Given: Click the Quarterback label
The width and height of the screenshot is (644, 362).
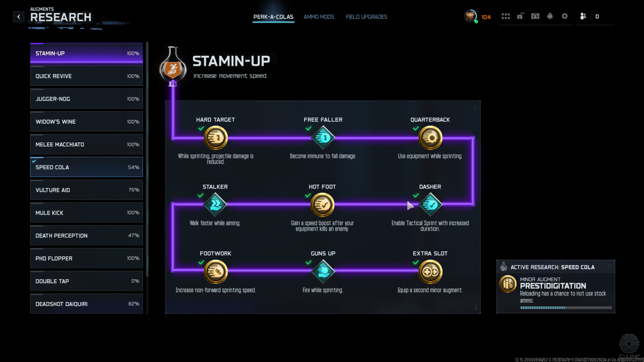Looking at the screenshot, I should [430, 120].
